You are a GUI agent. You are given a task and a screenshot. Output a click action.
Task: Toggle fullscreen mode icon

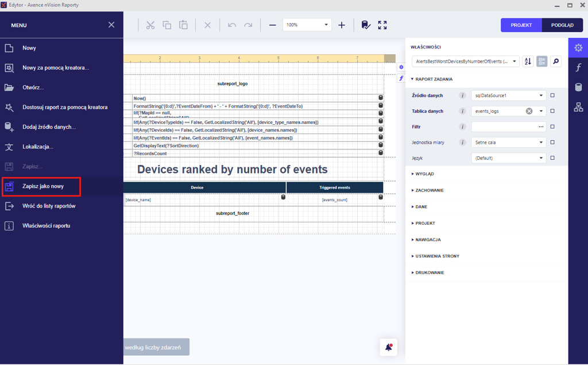coord(382,25)
